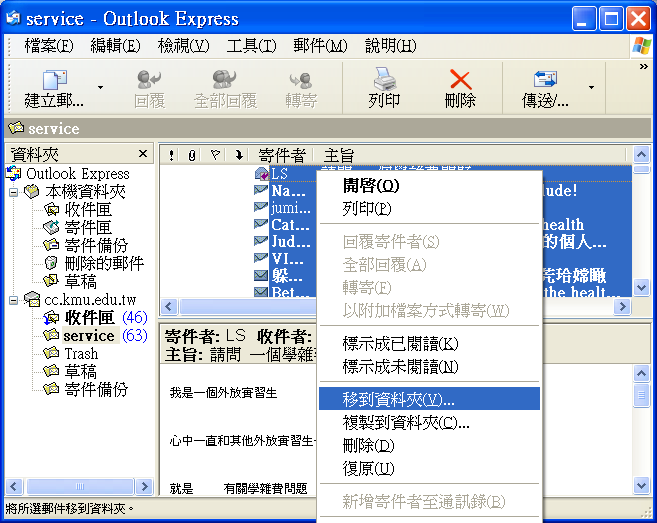
Task: Click the Print (列印) toolbar icon
Action: pos(384,79)
